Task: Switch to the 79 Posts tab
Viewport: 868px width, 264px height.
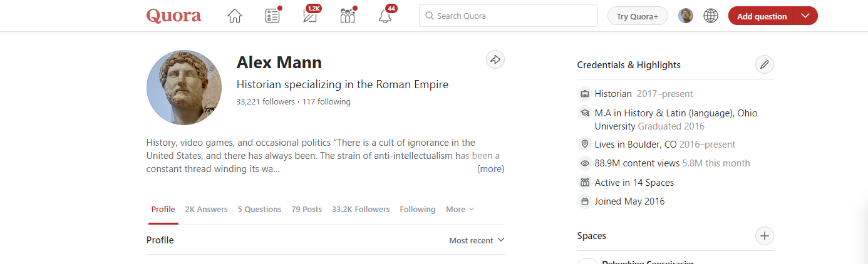Action: coord(306,210)
